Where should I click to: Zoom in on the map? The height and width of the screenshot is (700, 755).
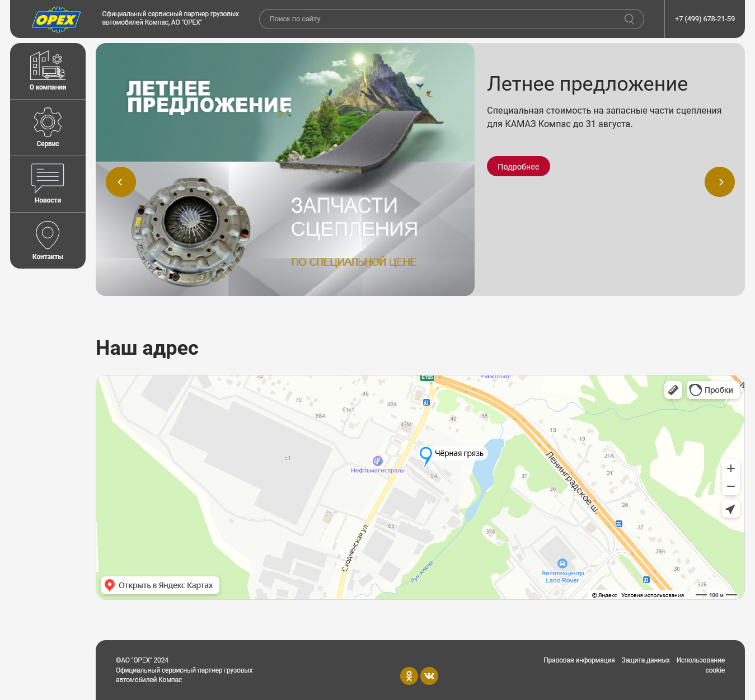(x=730, y=469)
